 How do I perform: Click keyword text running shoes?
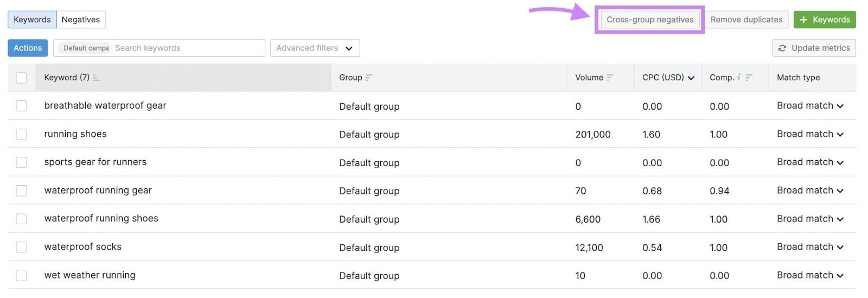pyautogui.click(x=75, y=134)
